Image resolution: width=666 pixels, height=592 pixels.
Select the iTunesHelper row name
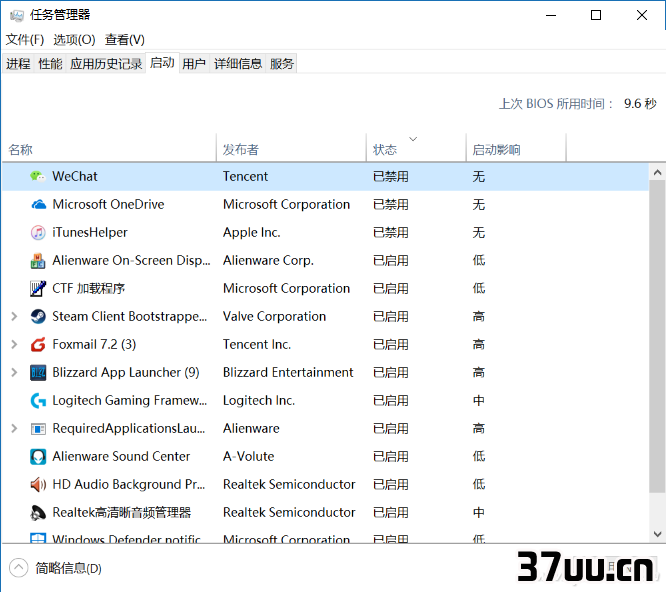[90, 232]
